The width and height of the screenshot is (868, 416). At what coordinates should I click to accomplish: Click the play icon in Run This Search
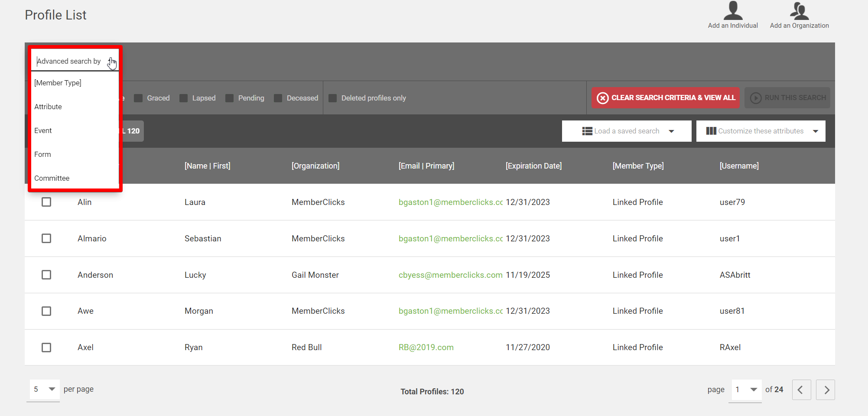[756, 98]
